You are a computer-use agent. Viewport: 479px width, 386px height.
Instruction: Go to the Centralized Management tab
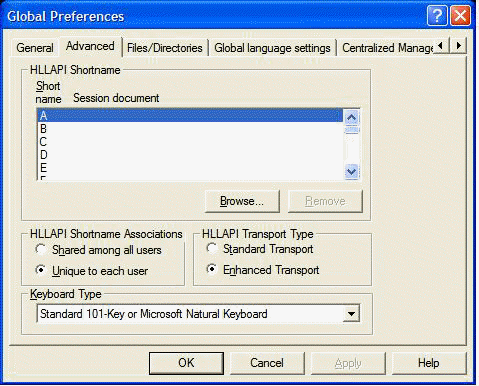coord(387,48)
